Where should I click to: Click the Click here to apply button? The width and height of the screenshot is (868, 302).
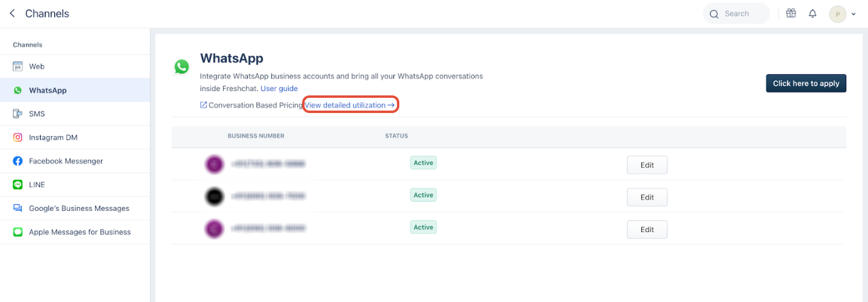pos(806,83)
